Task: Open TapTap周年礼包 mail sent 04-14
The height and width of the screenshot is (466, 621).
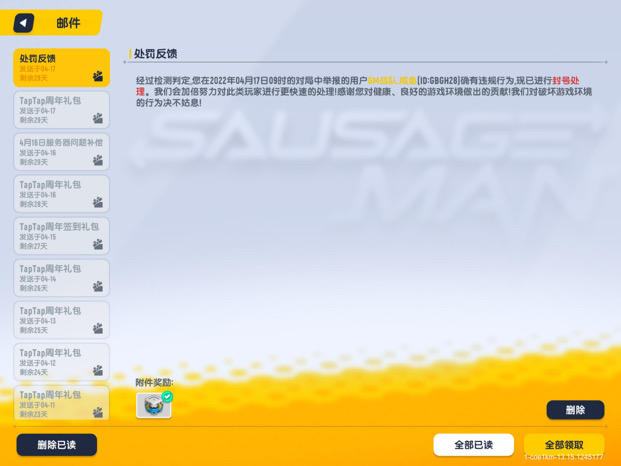Action: click(61, 278)
